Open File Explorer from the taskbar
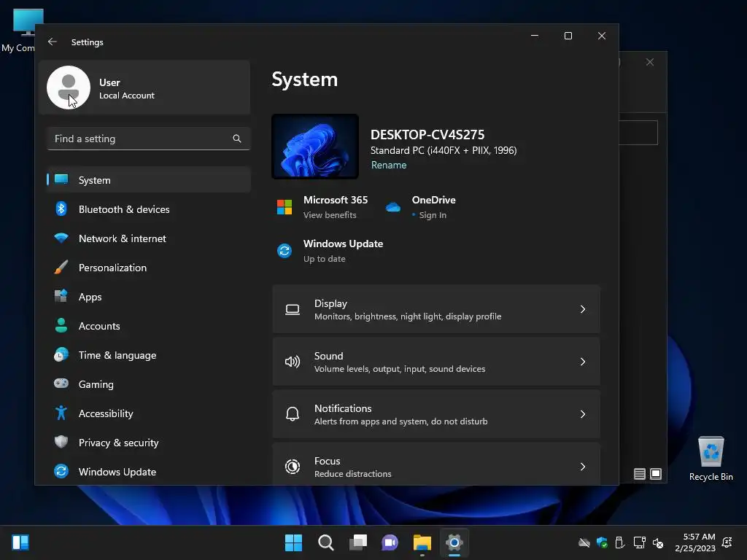 click(x=422, y=542)
